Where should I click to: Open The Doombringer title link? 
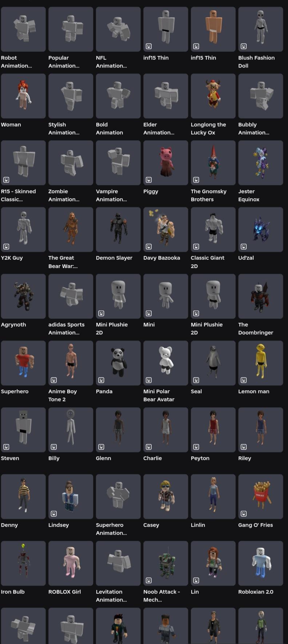[x=256, y=329]
